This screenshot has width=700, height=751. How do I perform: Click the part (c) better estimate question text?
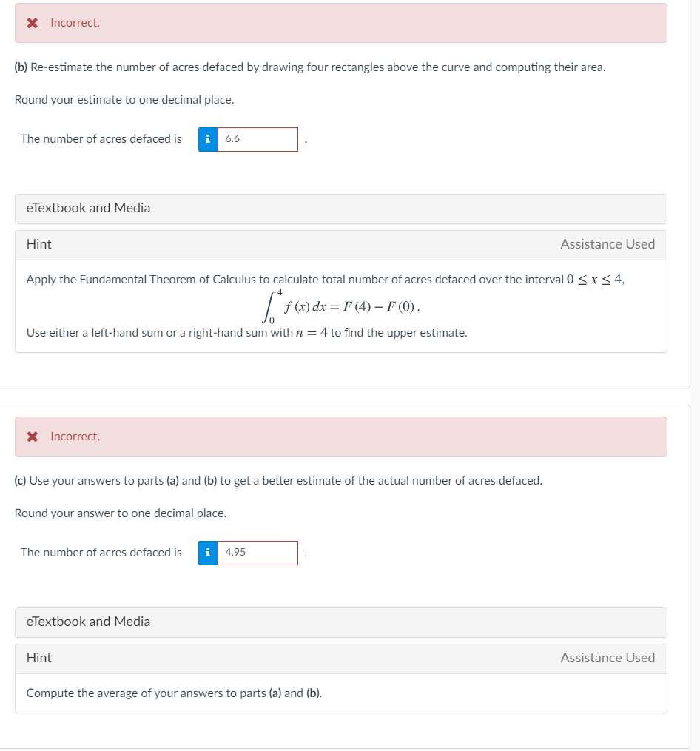(x=278, y=480)
